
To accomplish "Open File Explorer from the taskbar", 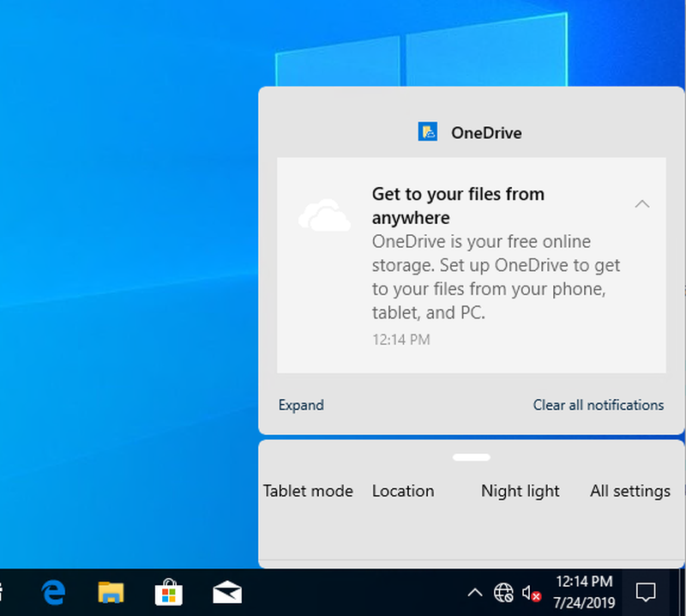I will (111, 593).
